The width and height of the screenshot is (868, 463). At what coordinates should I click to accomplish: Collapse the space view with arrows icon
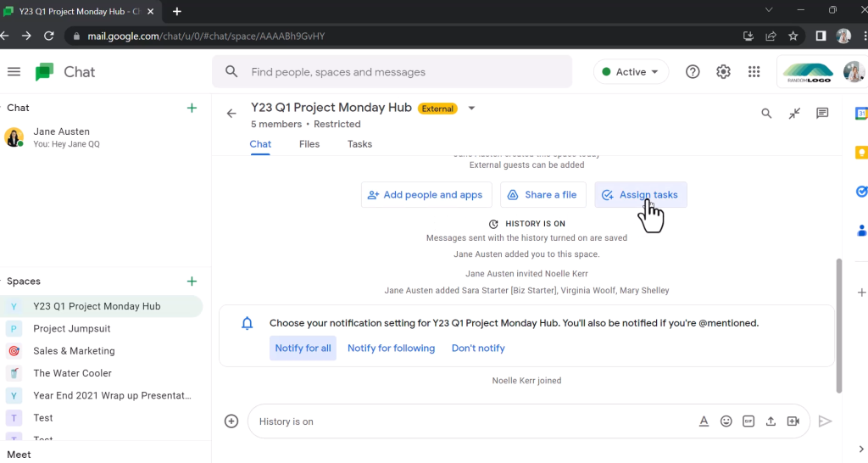pos(794,114)
